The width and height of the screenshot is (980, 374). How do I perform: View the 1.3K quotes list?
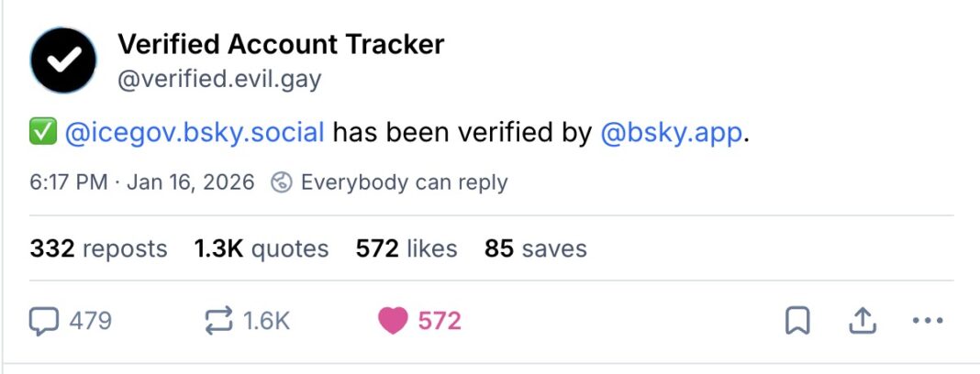click(261, 248)
